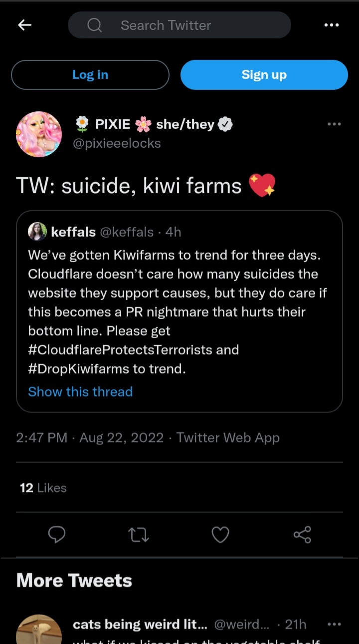Open options for cats being weird tweet
This screenshot has width=359, height=644.
click(334, 625)
